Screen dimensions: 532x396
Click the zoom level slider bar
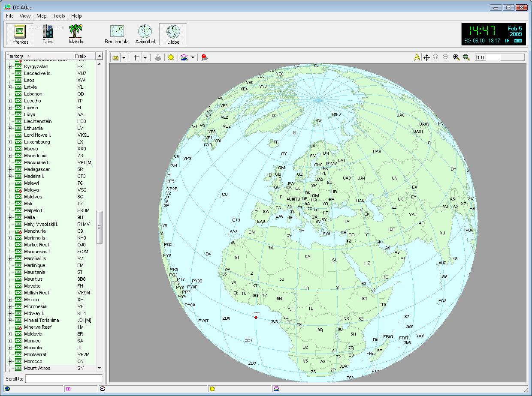[x=505, y=57]
